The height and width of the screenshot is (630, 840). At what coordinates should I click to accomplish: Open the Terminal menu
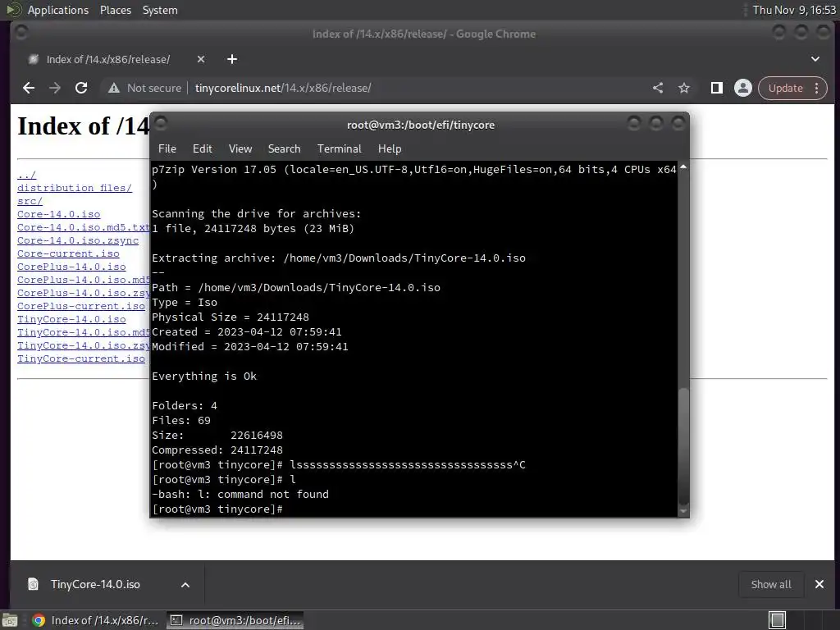tap(339, 149)
